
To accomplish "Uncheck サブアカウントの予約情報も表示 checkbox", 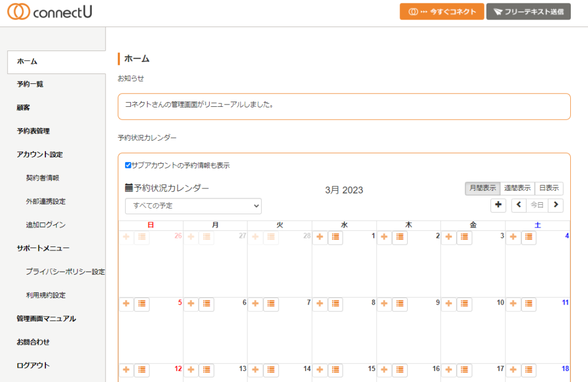I will [128, 165].
